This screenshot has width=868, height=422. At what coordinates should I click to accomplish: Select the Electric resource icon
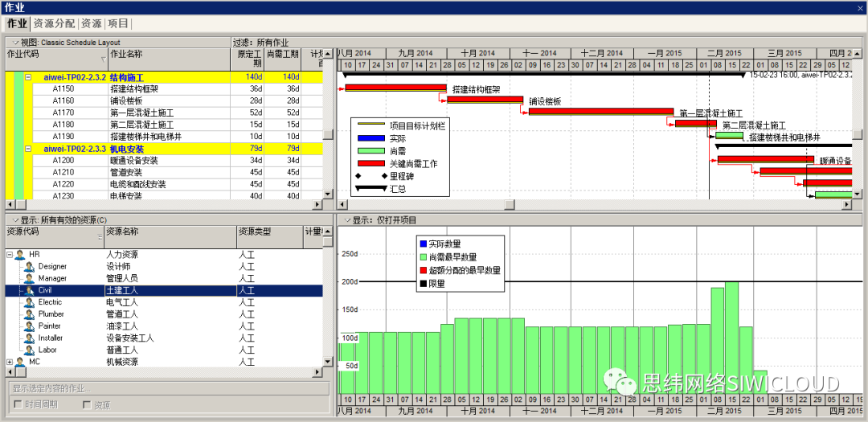[30, 302]
